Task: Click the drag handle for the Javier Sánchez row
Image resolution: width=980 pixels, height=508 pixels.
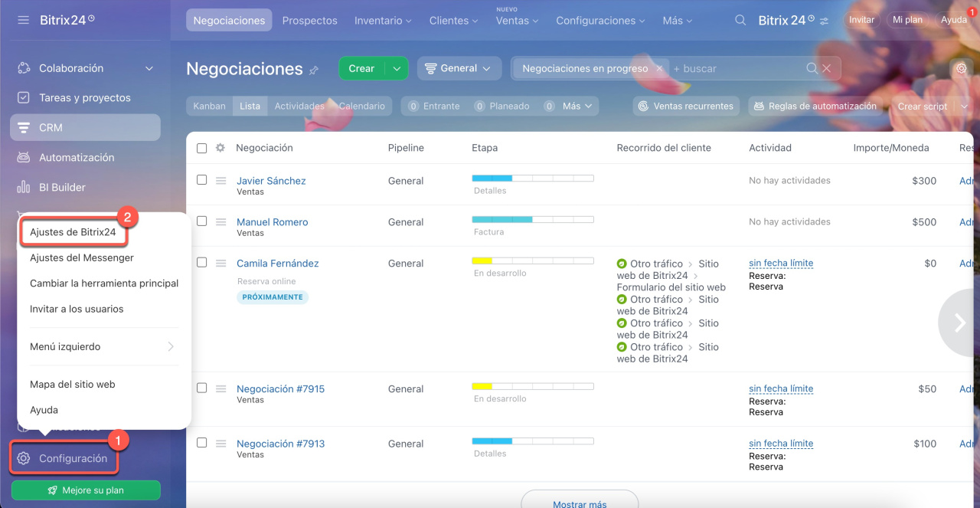Action: (x=220, y=181)
